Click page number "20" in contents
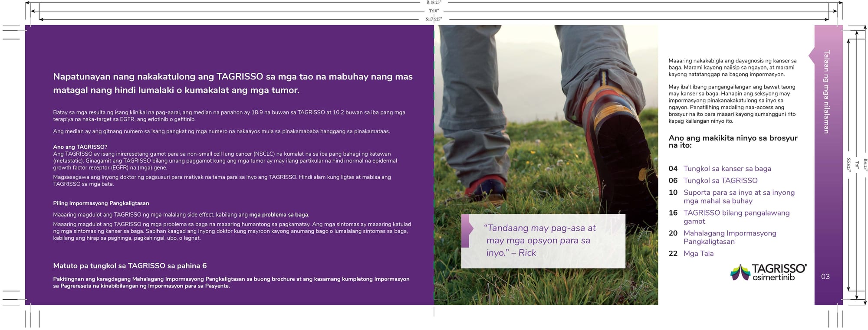Viewport: 868px width, 330px height. [x=673, y=233]
